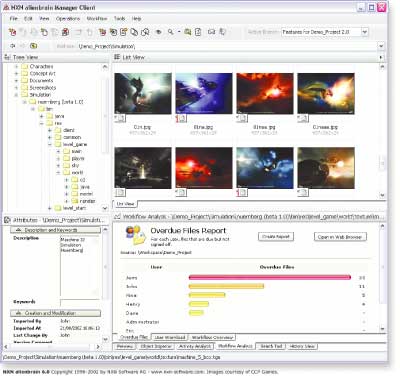Open the File menu

click(x=14, y=19)
